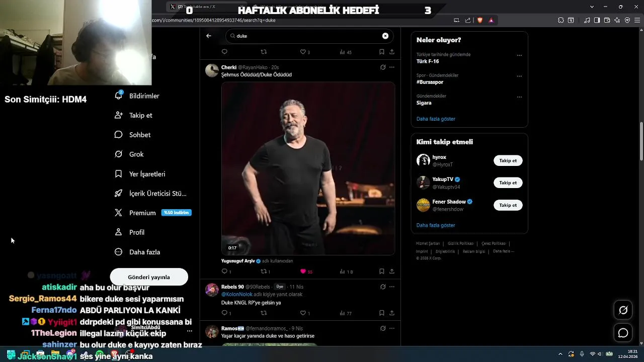Follow hyrox with Takip et

click(x=508, y=161)
